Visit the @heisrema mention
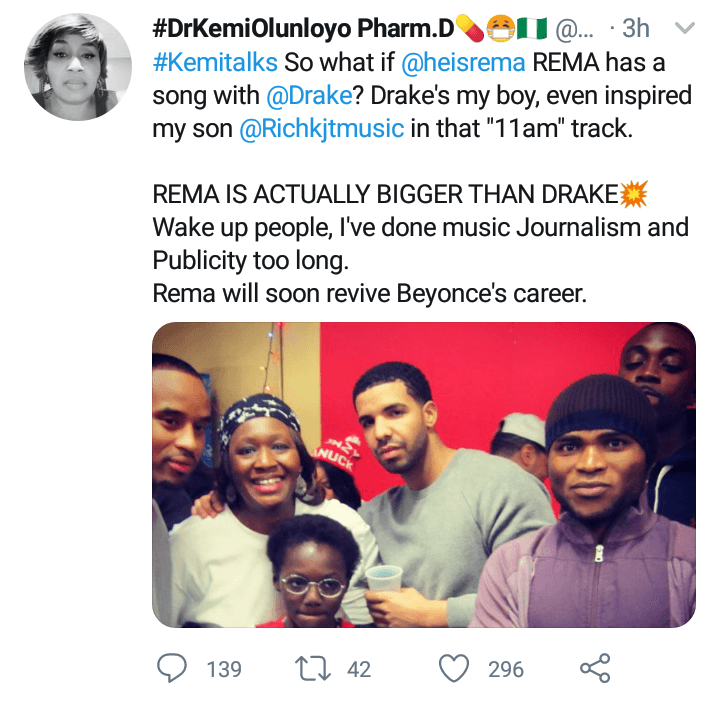The height and width of the screenshot is (706, 719). [x=463, y=62]
